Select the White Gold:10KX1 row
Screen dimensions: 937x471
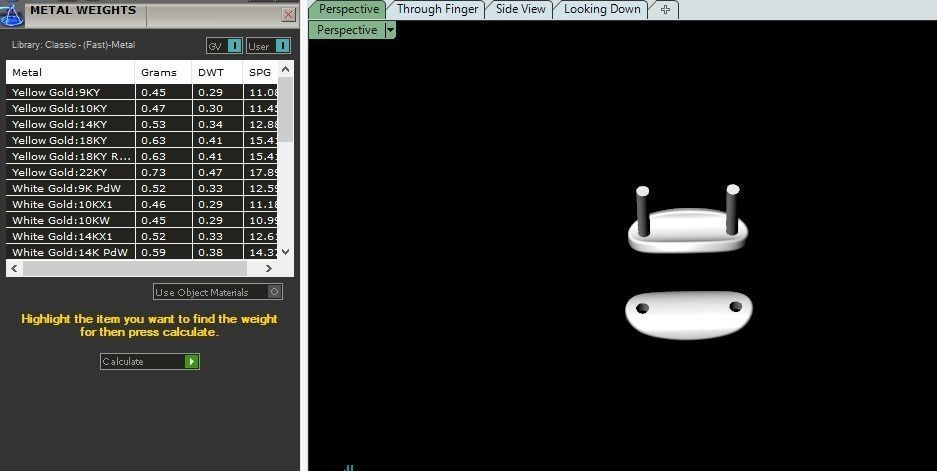(142, 204)
